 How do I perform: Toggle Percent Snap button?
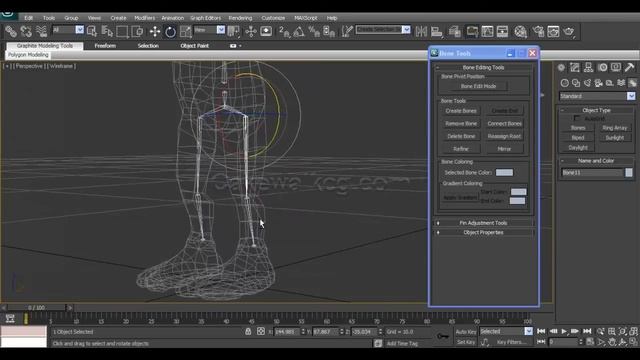(314, 31)
